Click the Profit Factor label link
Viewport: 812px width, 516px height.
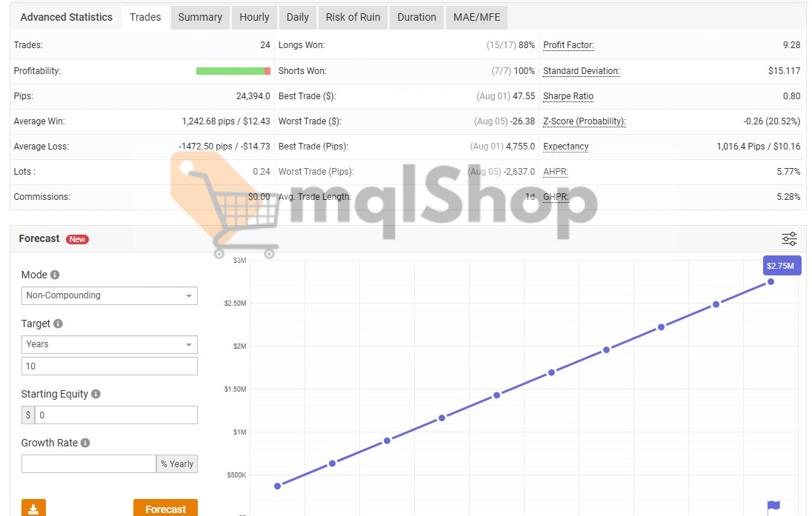coord(568,45)
